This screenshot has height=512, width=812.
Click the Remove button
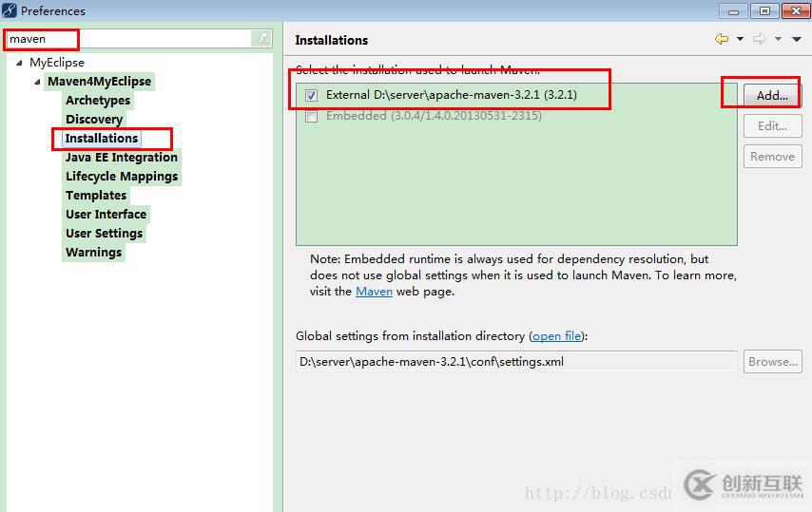tap(772, 156)
